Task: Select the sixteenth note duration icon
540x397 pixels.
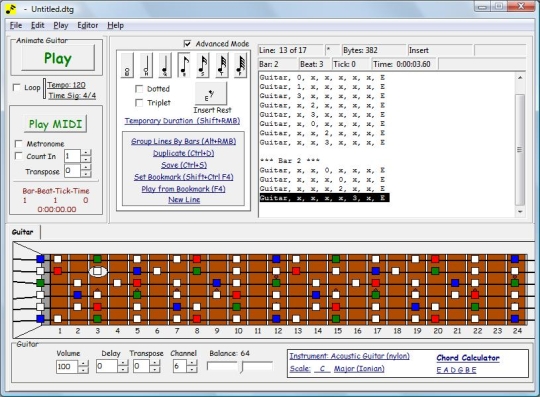Action: pyautogui.click(x=203, y=65)
